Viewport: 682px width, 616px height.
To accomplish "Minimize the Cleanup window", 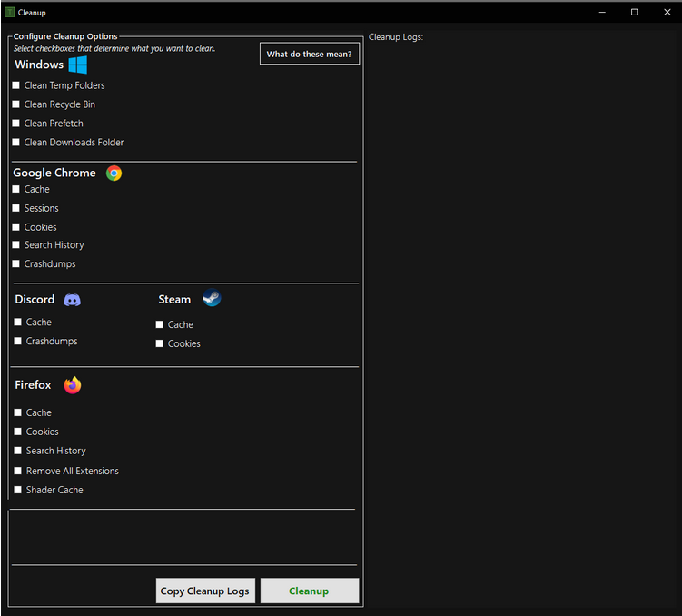I will 602,12.
